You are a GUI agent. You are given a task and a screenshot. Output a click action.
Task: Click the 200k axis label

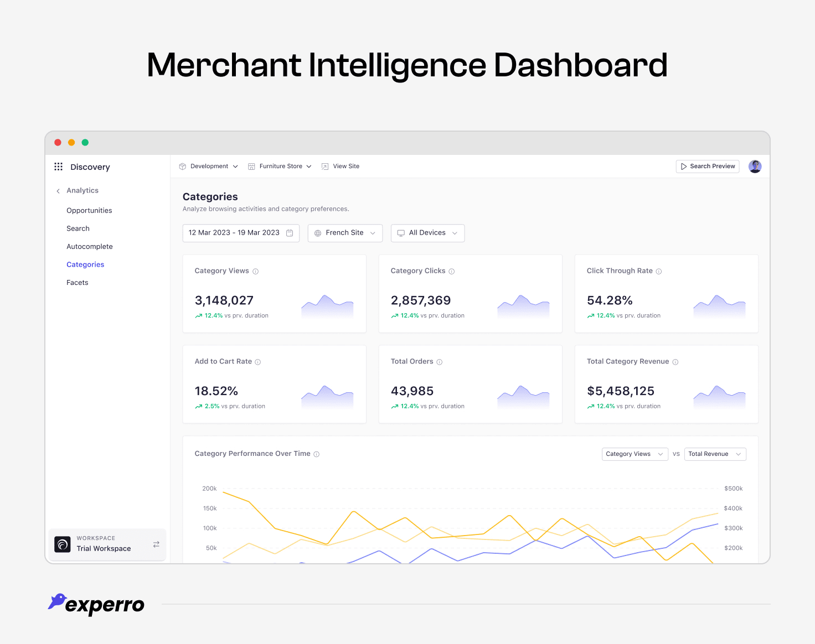click(x=209, y=489)
